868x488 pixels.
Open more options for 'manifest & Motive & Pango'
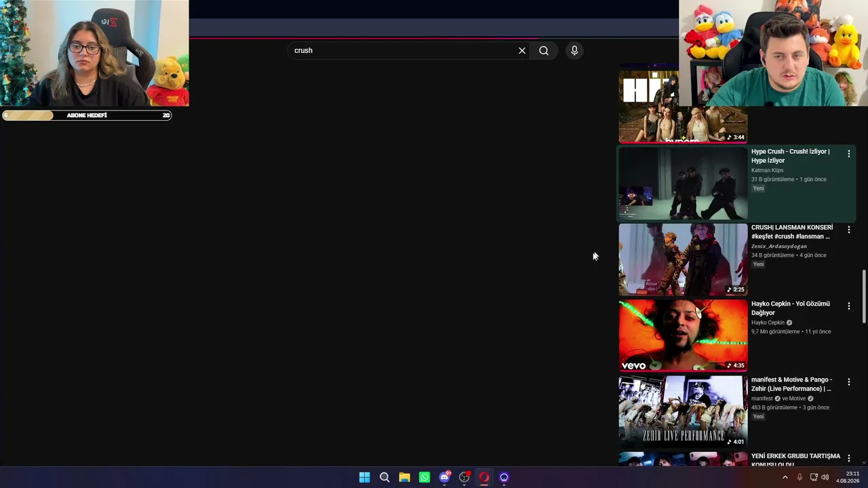click(x=848, y=382)
